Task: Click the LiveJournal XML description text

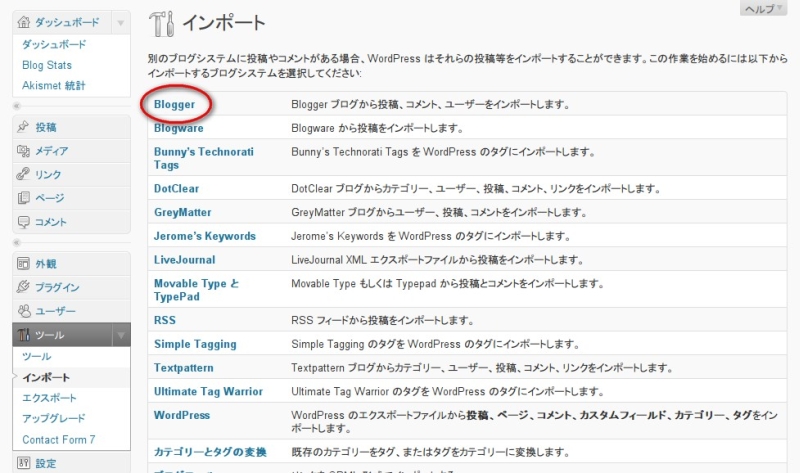Action: point(437,260)
